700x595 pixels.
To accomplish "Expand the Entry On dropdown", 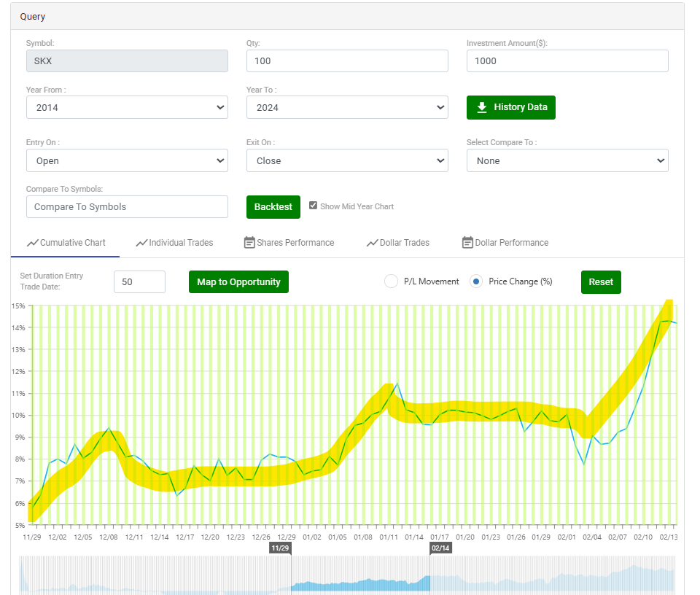I will click(127, 160).
